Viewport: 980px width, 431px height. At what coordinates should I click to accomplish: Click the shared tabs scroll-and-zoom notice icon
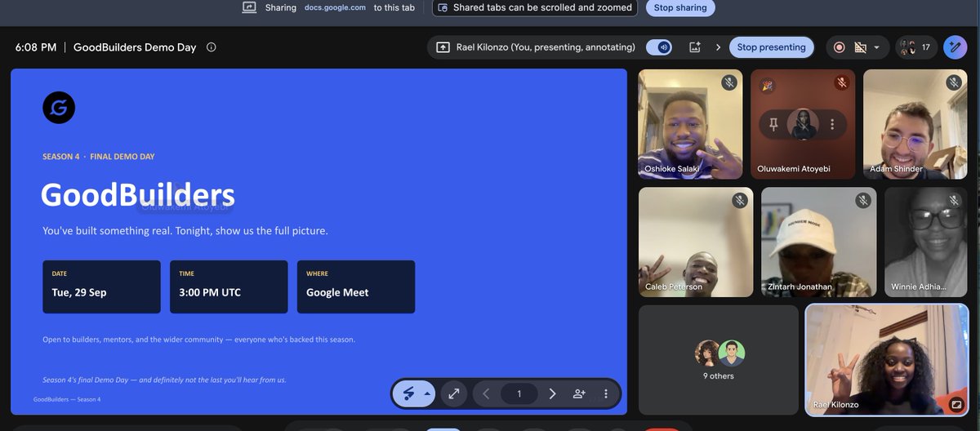tap(443, 7)
